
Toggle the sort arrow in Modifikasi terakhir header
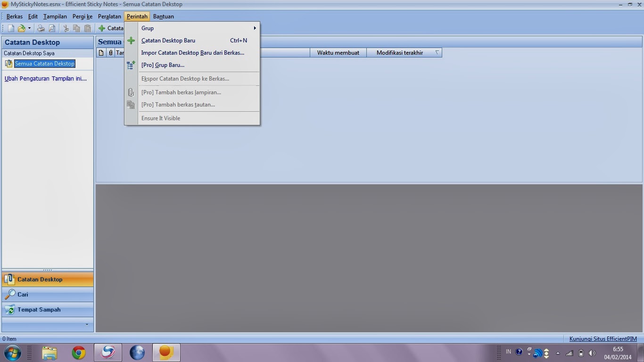pyautogui.click(x=437, y=52)
